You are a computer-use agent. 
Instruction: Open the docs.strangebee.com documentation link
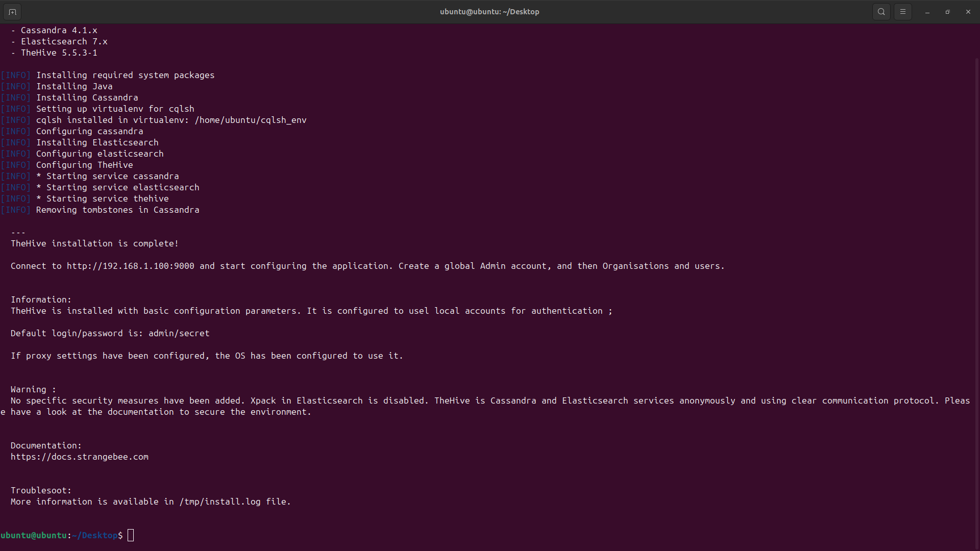click(80, 457)
